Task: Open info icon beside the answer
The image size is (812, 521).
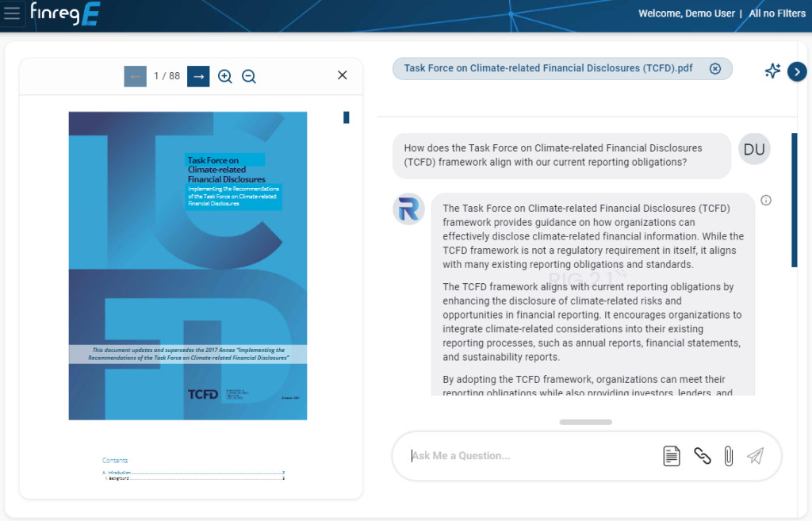Action: tap(766, 201)
